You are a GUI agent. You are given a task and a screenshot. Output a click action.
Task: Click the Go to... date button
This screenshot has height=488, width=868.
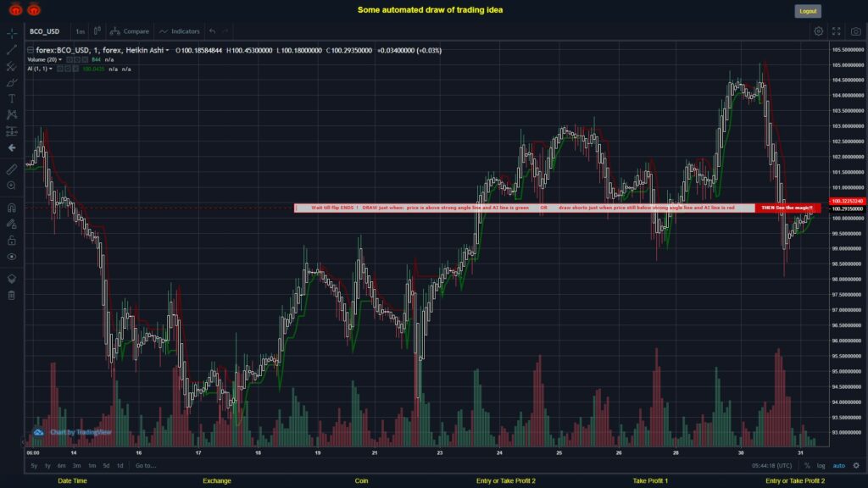146,466
